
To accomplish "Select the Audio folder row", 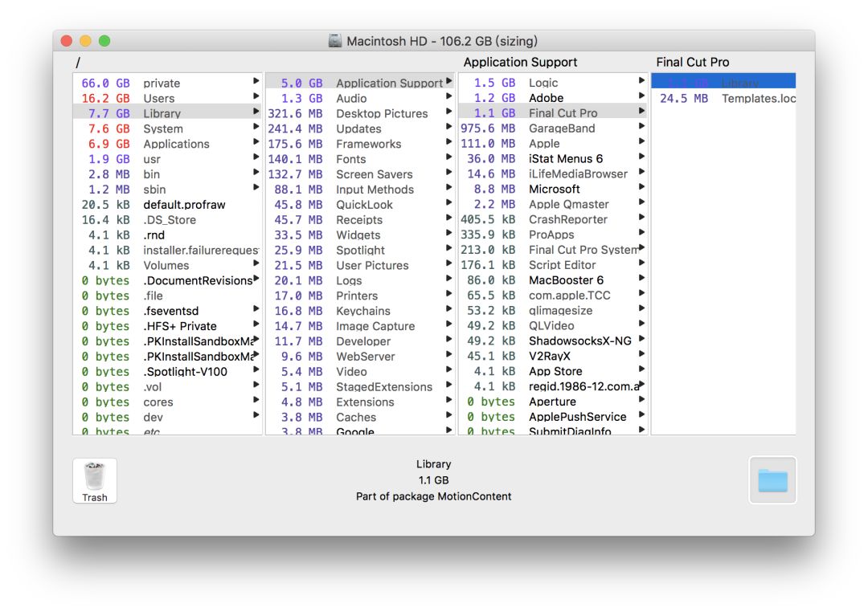I will [360, 99].
